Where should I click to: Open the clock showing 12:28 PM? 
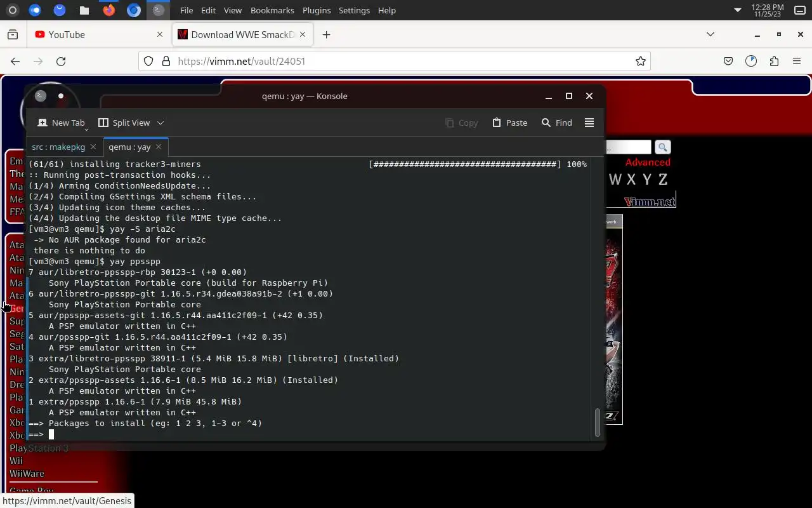pos(768,10)
